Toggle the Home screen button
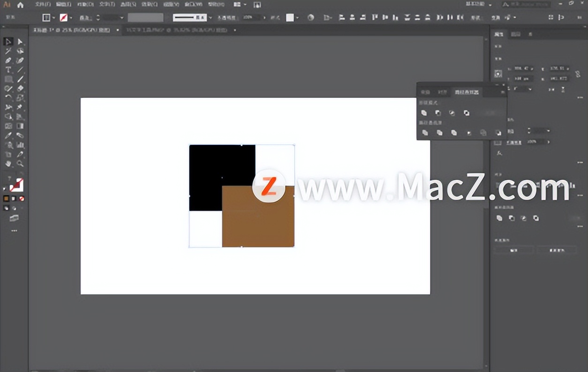 (20, 4)
